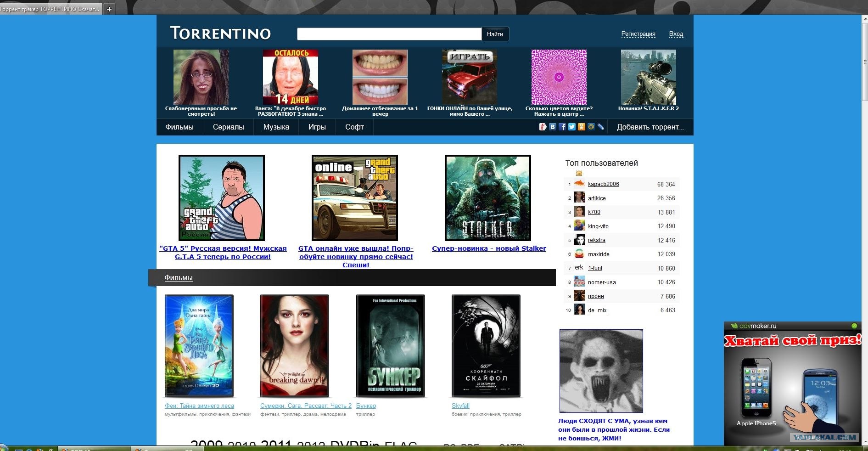Share via the Facebook icon
The width and height of the screenshot is (868, 451).
pos(562,127)
